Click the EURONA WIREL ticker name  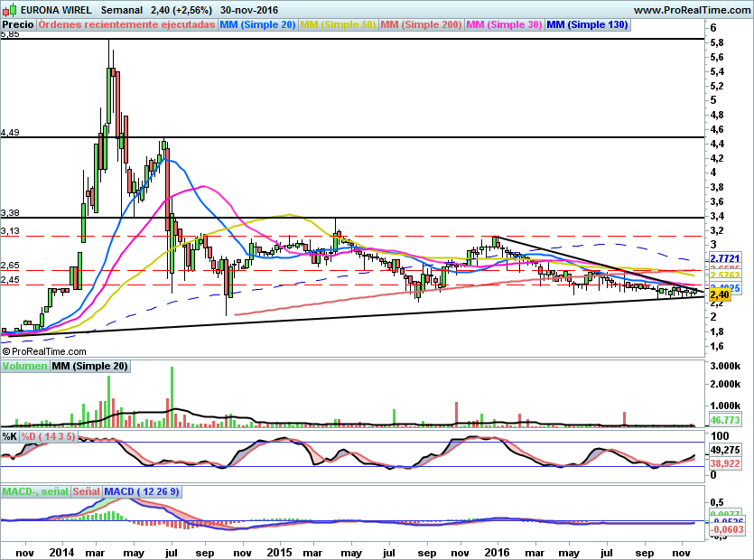pos(56,10)
